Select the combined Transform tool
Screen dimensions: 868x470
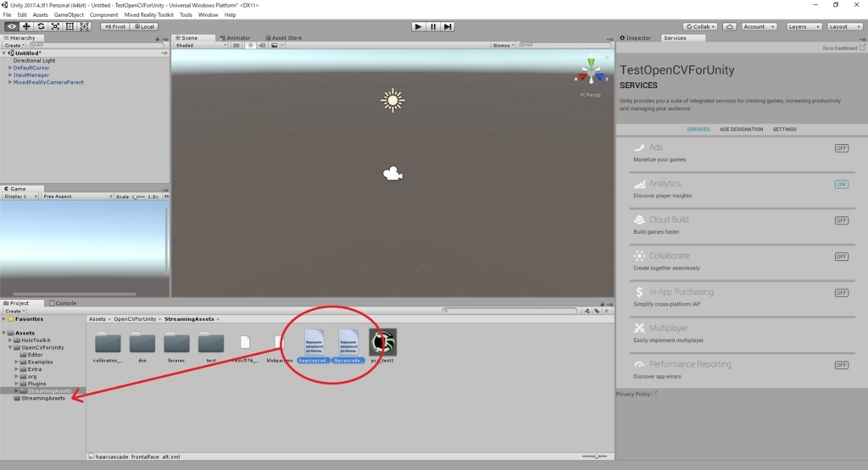[84, 26]
